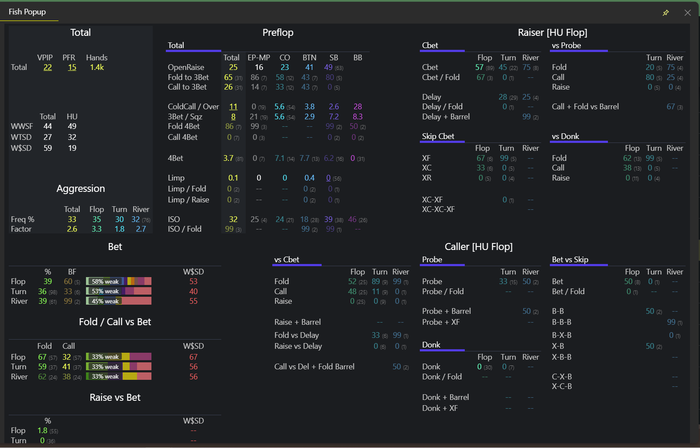This screenshot has height=448, width=700.
Task: Click the WTSD row label
Action: [x=21, y=137]
